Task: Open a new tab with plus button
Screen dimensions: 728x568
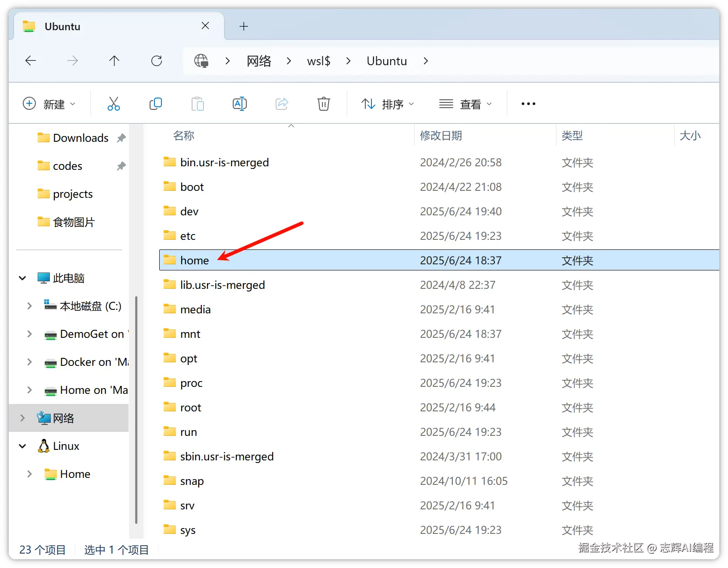Action: (x=244, y=27)
